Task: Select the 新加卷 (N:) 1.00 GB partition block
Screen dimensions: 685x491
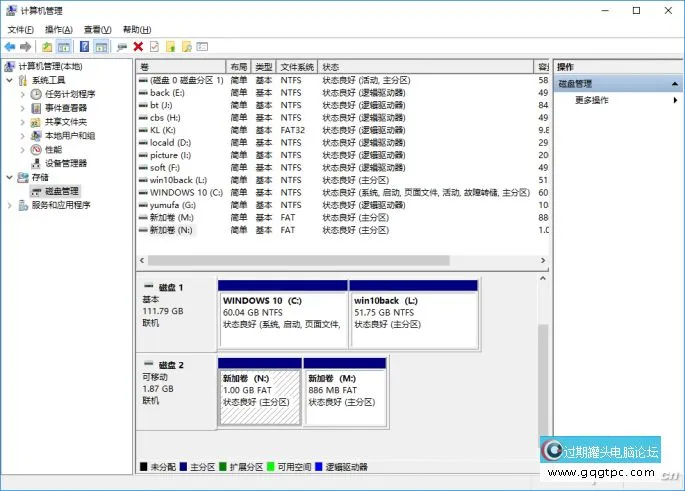Action: click(259, 392)
